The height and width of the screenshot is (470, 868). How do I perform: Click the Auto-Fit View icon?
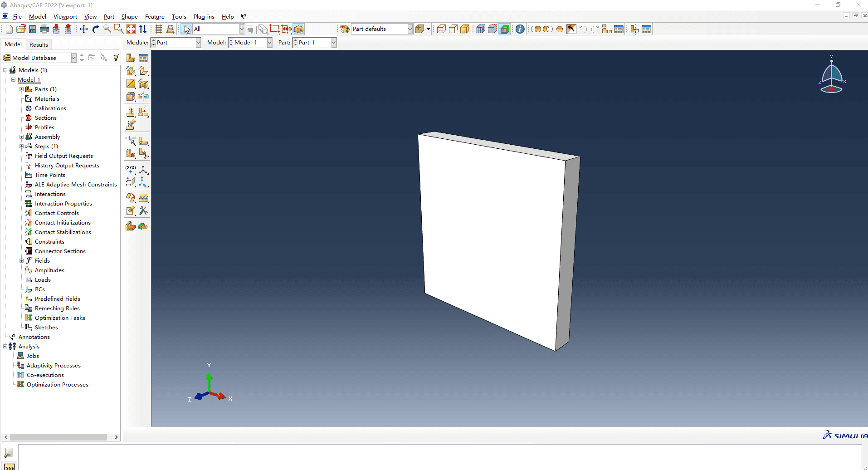(x=131, y=29)
